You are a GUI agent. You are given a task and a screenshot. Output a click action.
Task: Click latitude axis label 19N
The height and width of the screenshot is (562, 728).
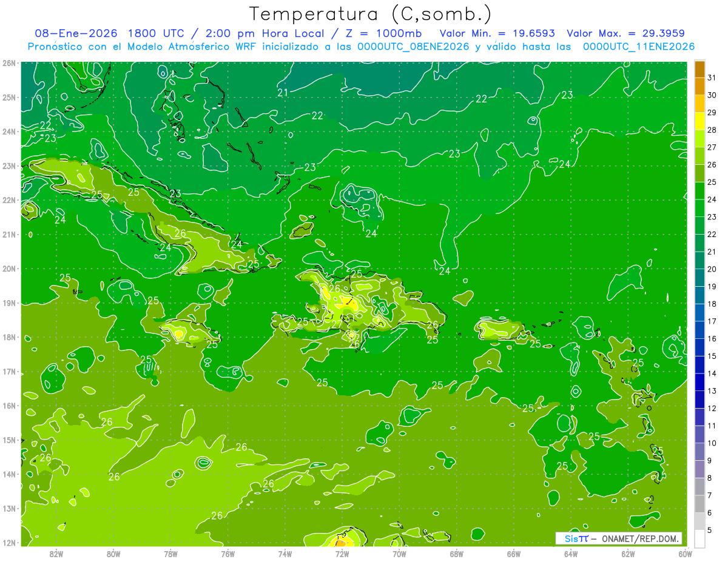click(8, 303)
